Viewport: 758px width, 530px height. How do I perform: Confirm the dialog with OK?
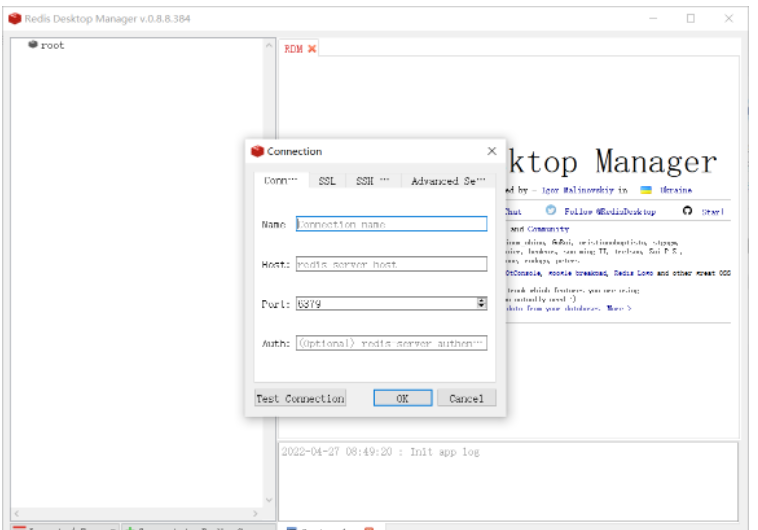pos(403,398)
